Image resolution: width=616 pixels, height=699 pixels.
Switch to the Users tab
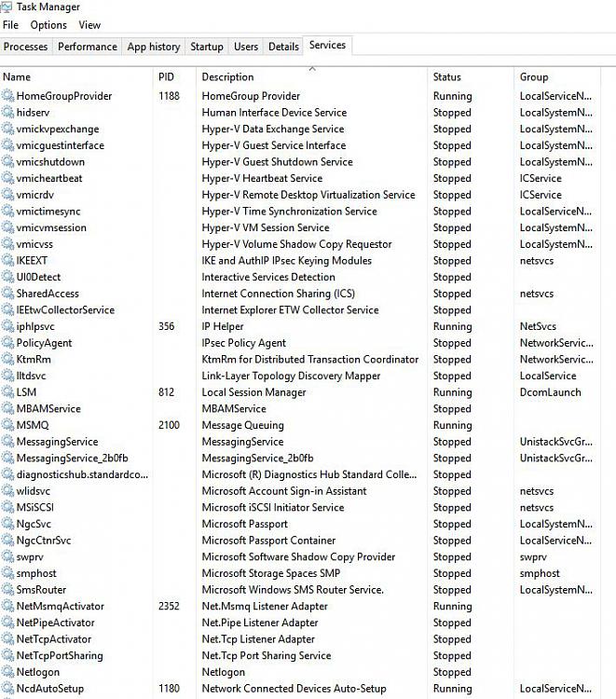[x=246, y=47]
